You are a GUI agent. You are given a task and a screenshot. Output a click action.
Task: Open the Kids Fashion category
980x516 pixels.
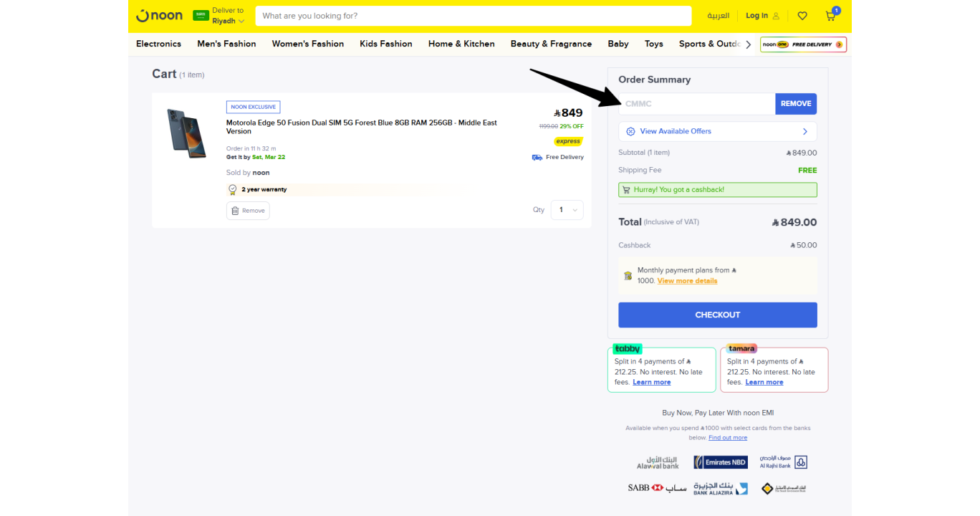(x=386, y=44)
